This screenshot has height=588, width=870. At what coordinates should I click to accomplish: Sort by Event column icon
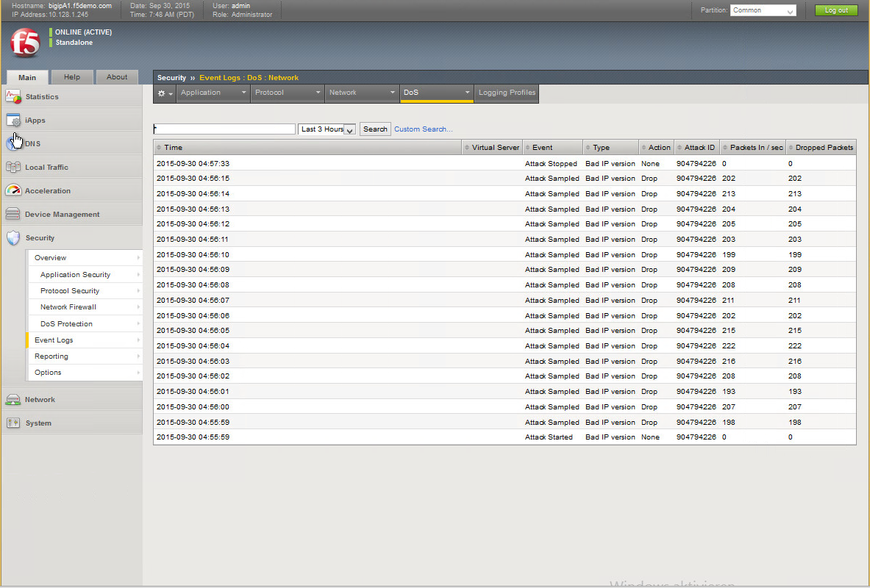[x=527, y=148]
